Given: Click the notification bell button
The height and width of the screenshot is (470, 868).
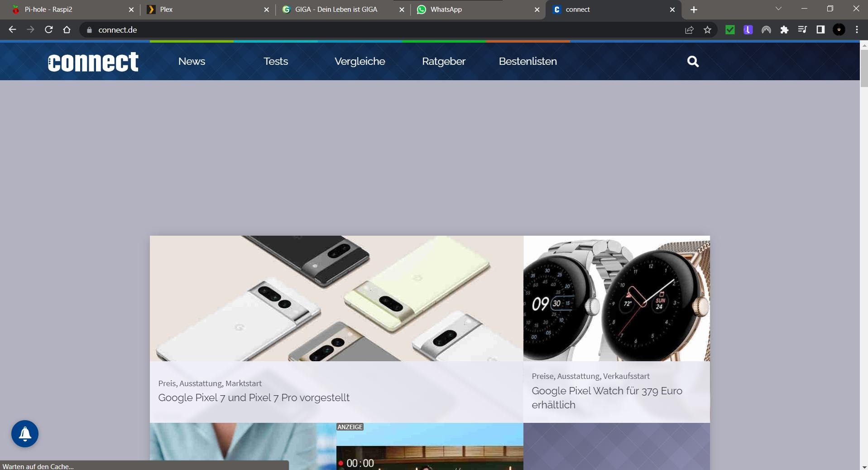Looking at the screenshot, I should tap(25, 434).
